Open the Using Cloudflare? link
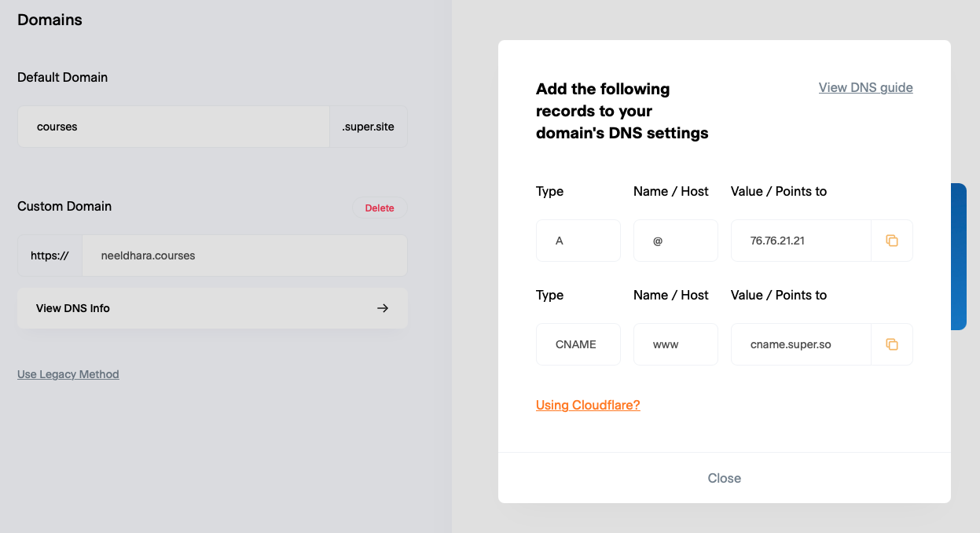 [x=588, y=405]
